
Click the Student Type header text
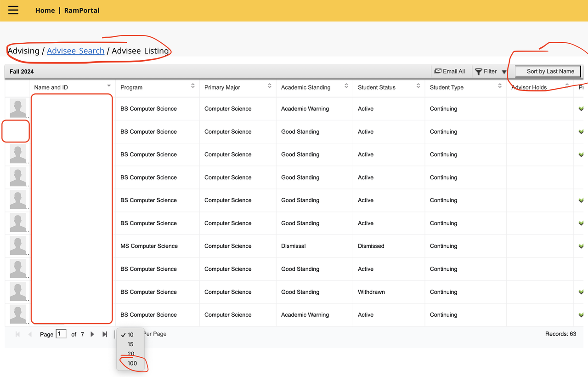coord(447,87)
